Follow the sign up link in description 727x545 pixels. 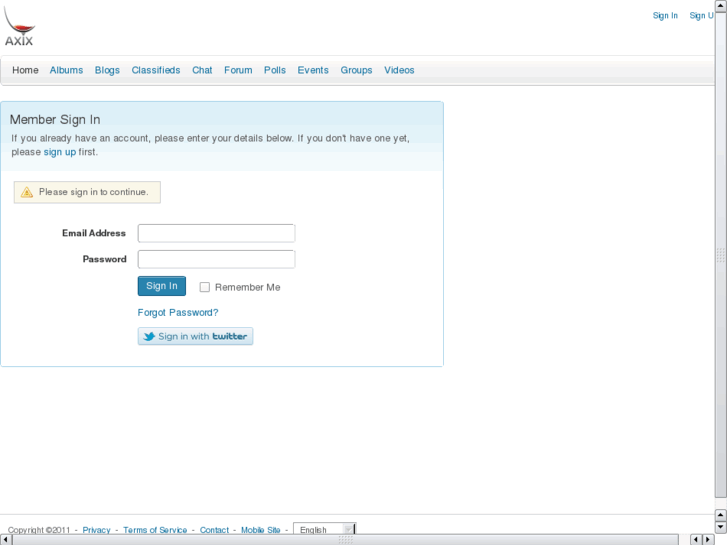(x=60, y=152)
